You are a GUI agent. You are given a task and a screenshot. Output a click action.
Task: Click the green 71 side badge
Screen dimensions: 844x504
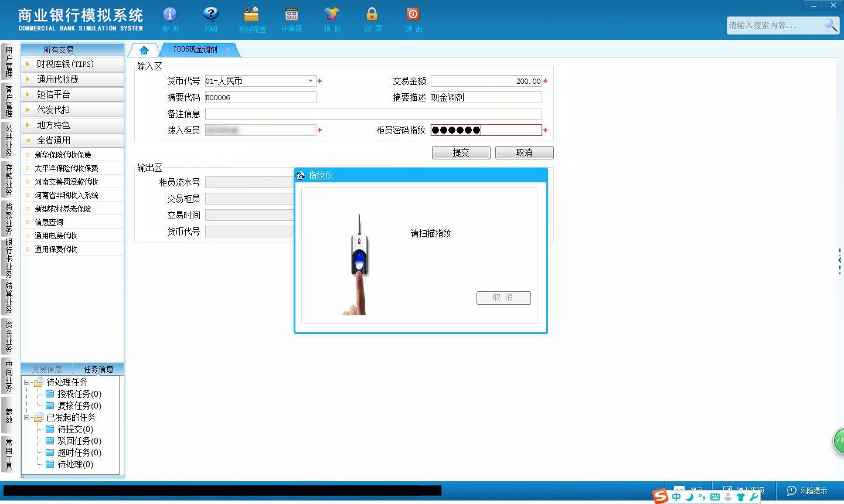point(839,441)
